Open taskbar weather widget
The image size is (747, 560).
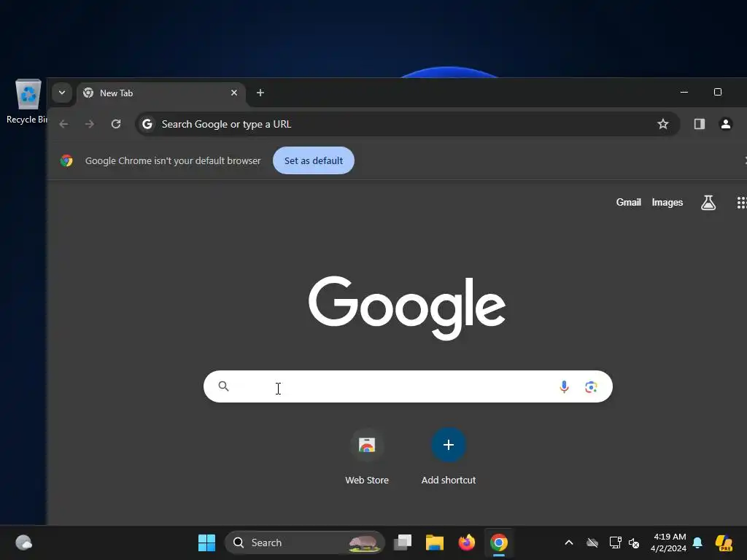pyautogui.click(x=24, y=542)
